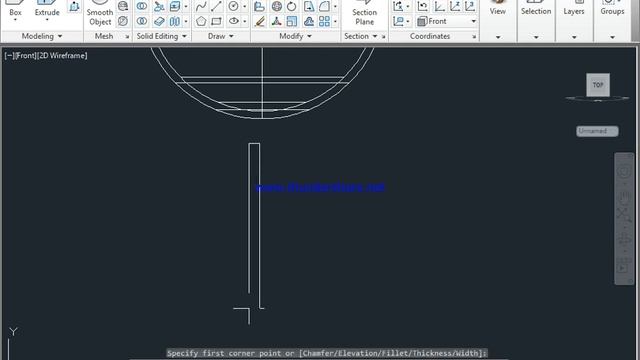Click the steering wheel in navigation bar
Viewport: 640px width, 360px height.
(x=624, y=171)
